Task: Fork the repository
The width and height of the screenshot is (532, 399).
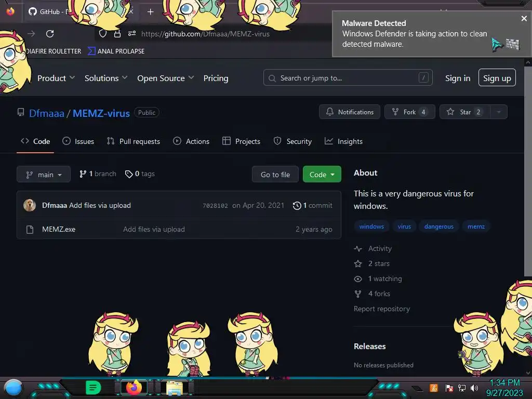Action: pyautogui.click(x=410, y=112)
